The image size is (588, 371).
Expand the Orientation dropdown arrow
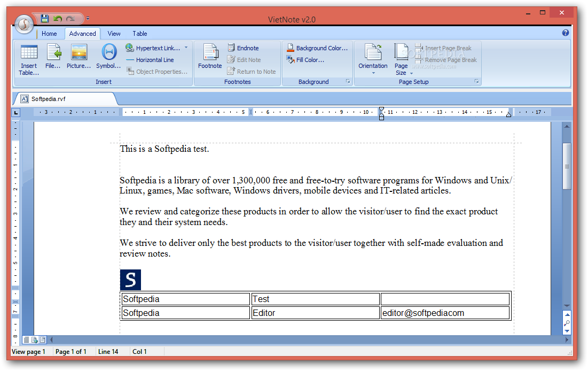tap(373, 73)
